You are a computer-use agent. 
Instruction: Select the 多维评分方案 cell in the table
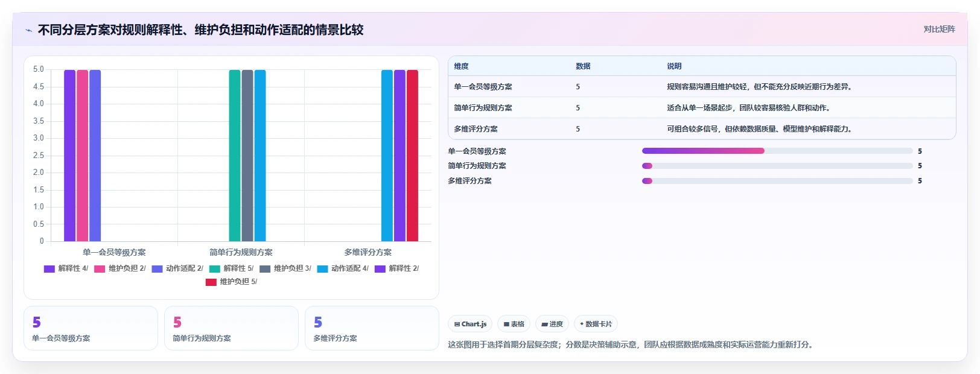tap(476, 129)
